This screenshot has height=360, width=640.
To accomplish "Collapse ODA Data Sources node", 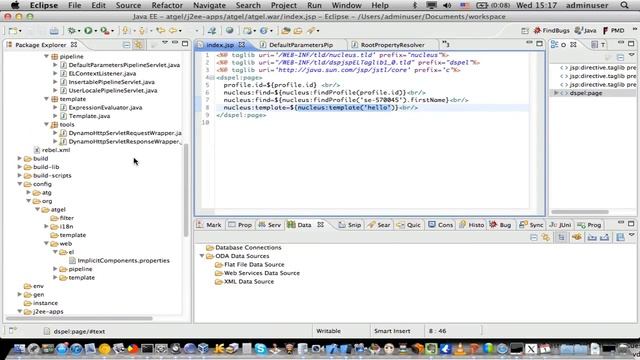I will coord(202,256).
